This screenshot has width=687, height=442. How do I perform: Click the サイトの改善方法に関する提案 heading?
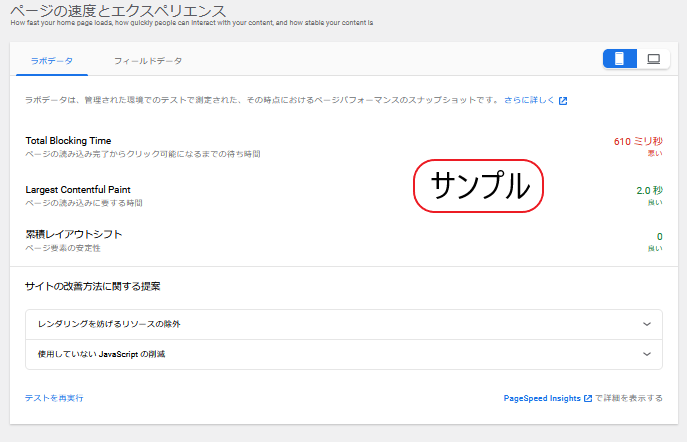pos(92,287)
